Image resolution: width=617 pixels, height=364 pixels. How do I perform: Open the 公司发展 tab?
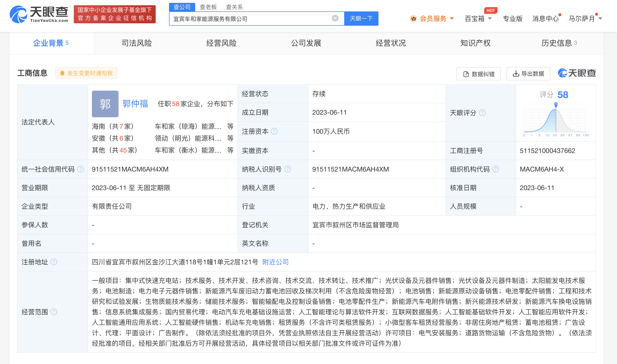click(x=306, y=43)
